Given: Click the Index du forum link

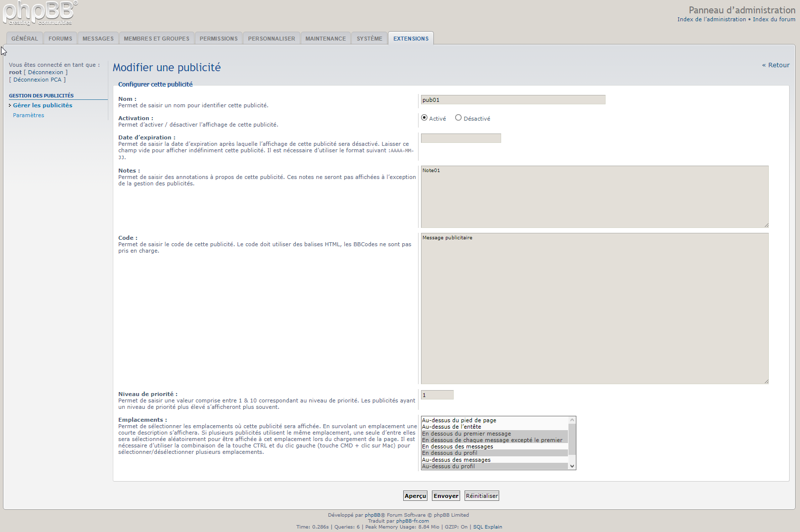Looking at the screenshot, I should click(774, 19).
